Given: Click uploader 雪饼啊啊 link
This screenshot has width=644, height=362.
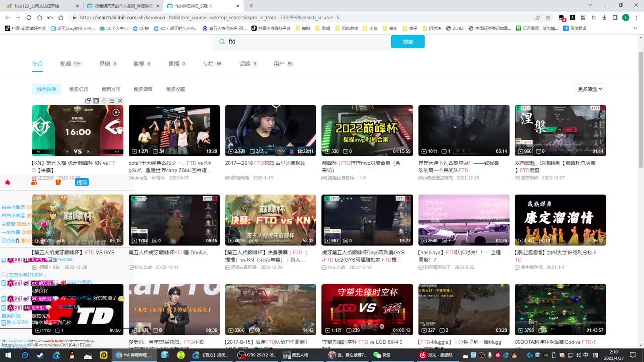Looking at the screenshot, I should 530,178.
